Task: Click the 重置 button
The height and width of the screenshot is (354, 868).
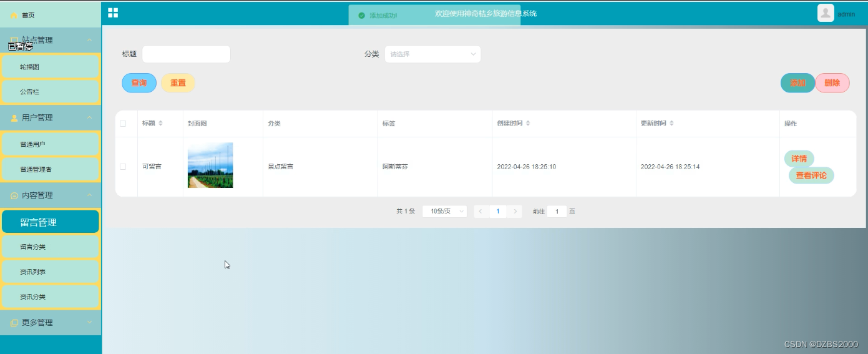Action: pyautogui.click(x=178, y=83)
